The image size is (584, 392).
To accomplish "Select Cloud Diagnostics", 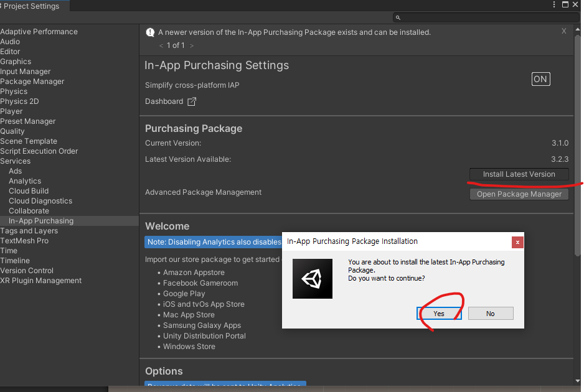I will tap(40, 201).
